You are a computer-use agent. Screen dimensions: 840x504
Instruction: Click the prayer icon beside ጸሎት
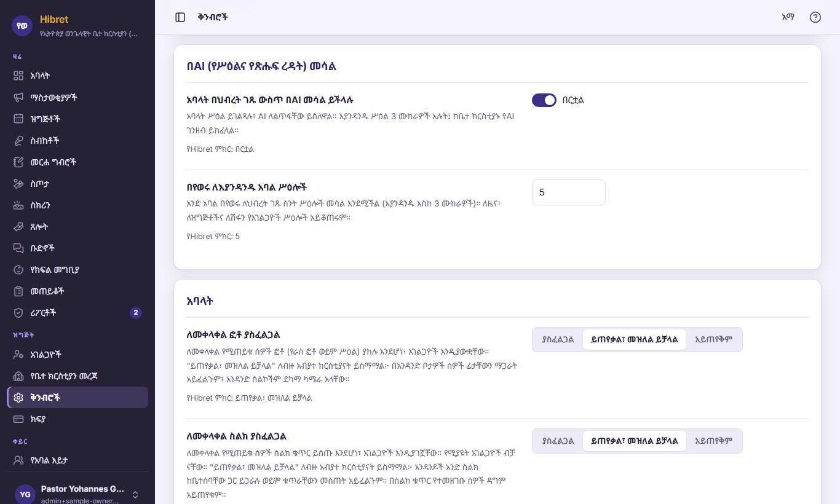pos(18,226)
